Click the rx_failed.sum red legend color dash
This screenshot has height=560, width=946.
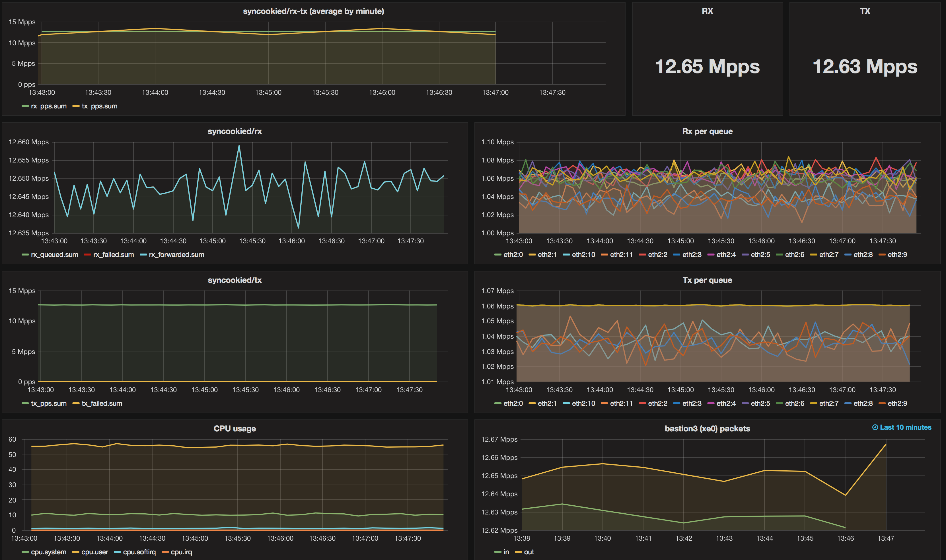(x=88, y=255)
